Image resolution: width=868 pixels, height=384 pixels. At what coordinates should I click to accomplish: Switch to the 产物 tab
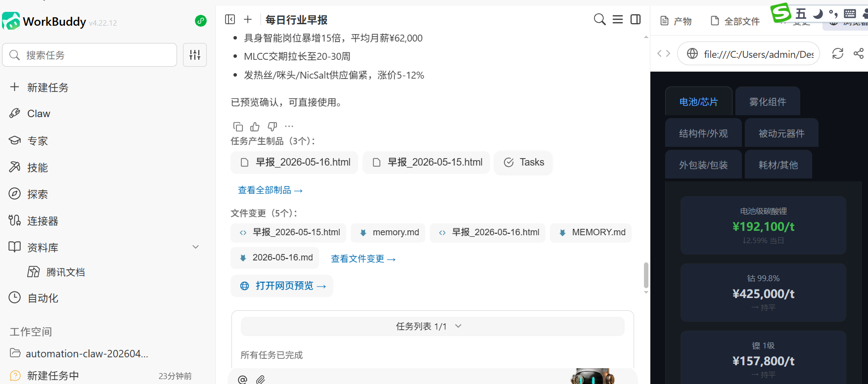pos(676,21)
